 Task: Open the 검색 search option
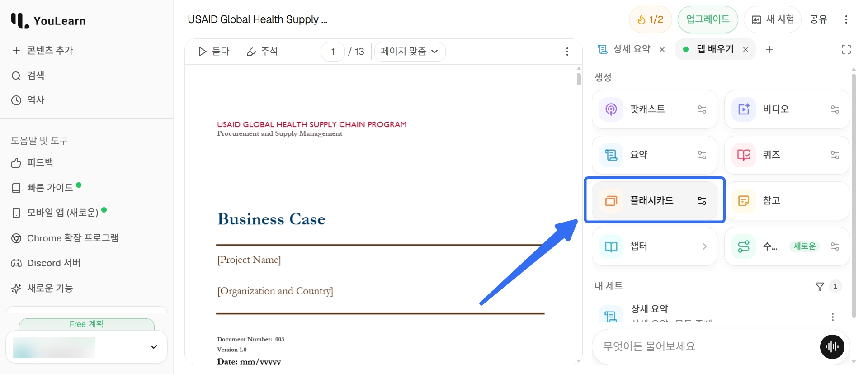28,76
